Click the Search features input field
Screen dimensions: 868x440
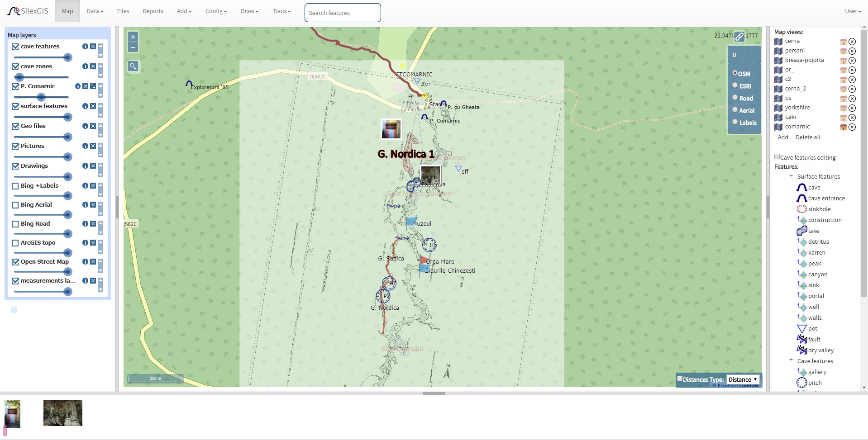(x=343, y=13)
